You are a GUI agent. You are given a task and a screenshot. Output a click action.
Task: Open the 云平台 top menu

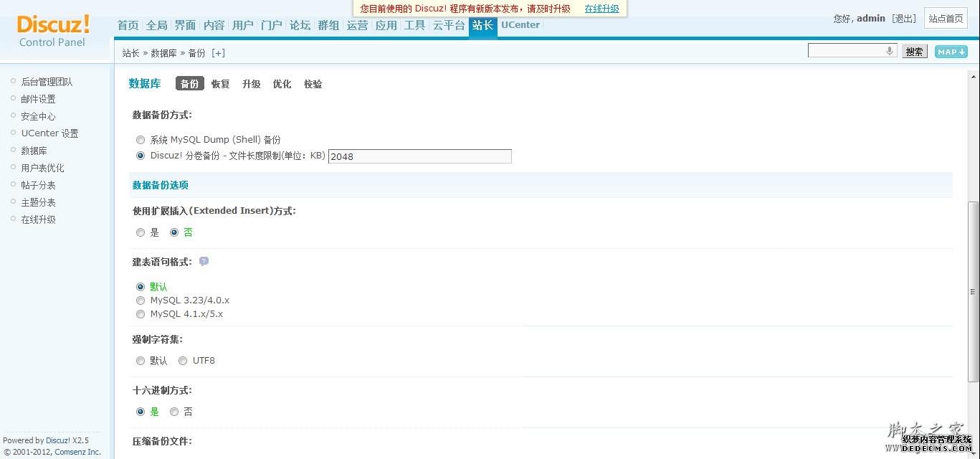tap(449, 25)
